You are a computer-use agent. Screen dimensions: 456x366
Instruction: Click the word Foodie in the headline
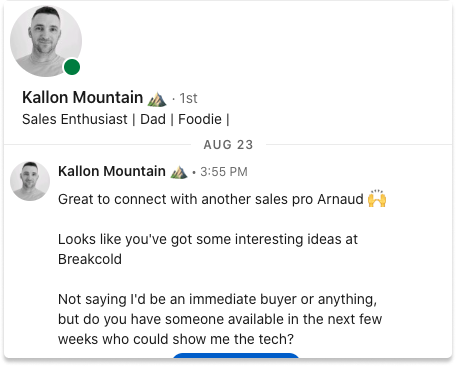pos(200,119)
